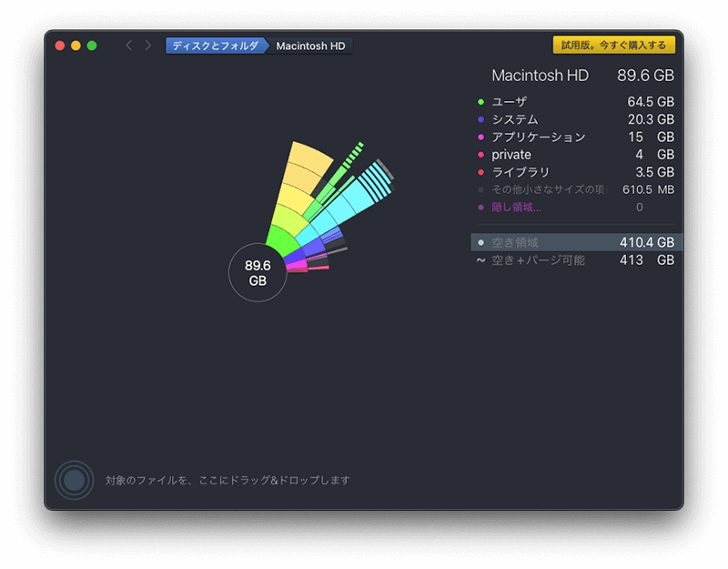
Task: Click the tilde icon beside 空き+パージ可能
Action: pos(481,260)
